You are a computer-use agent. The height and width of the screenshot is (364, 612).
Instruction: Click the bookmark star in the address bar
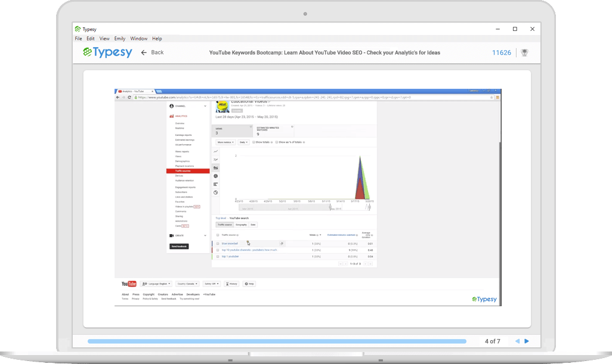(492, 98)
